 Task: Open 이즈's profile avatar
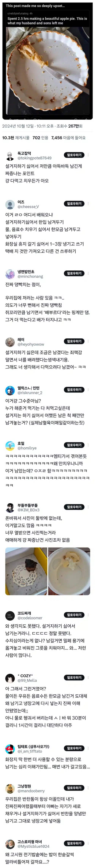(10, 204)
